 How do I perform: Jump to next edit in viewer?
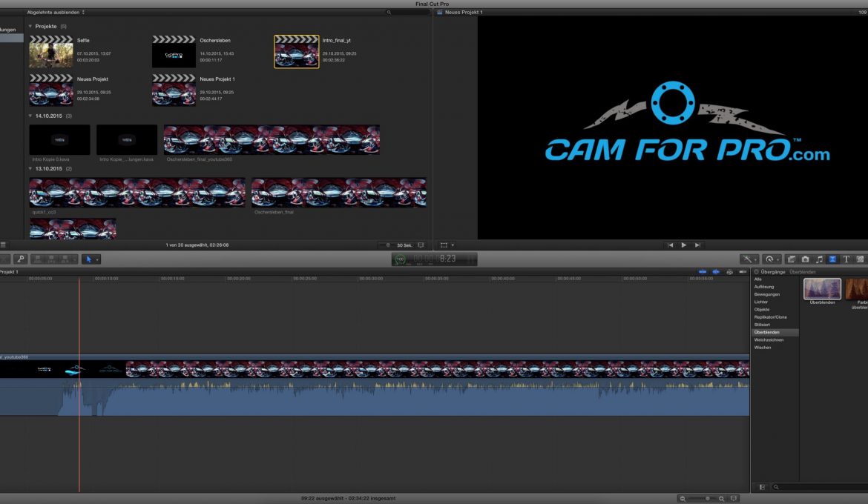coord(697,245)
